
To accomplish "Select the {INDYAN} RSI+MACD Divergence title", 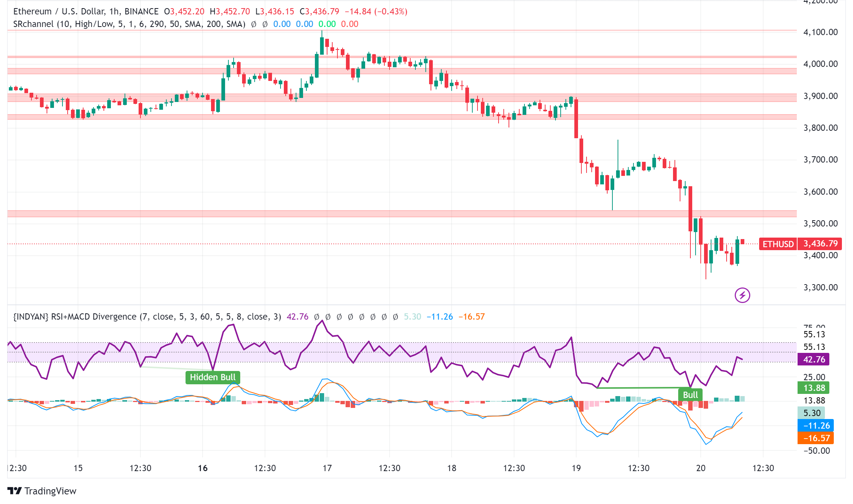I will [147, 317].
